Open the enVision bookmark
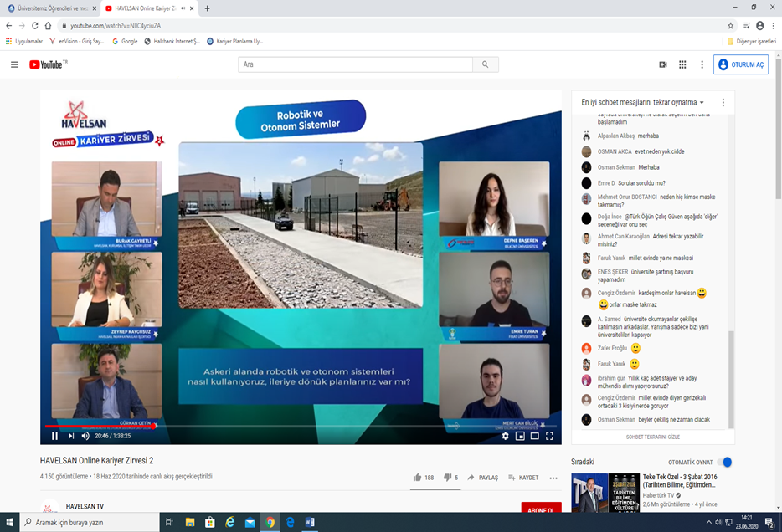Viewport: 782px width, 532px height. pyautogui.click(x=76, y=41)
